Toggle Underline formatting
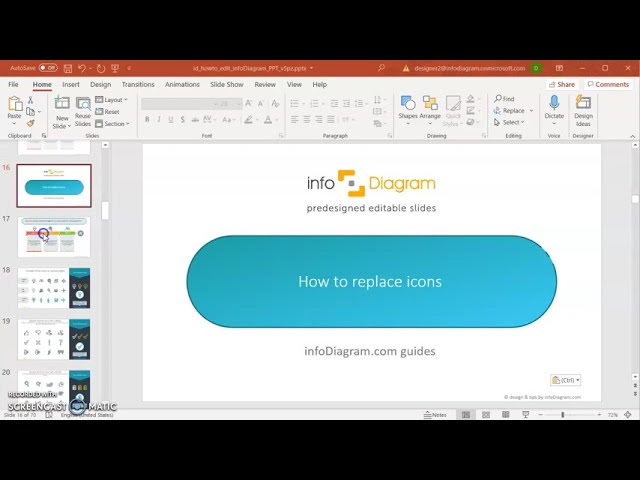 click(171, 119)
